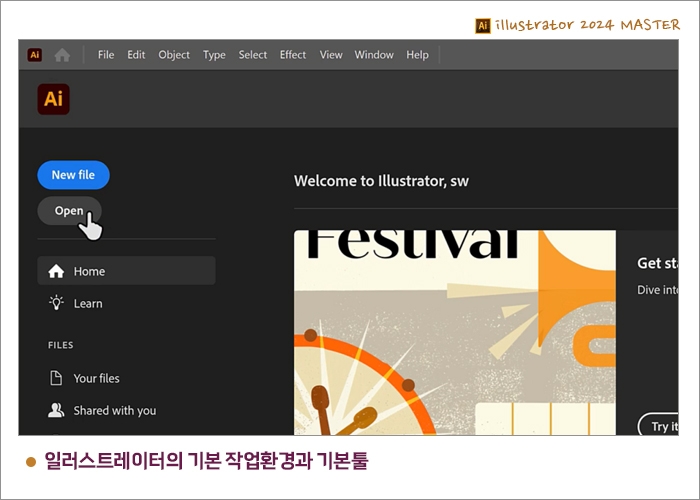Create a document with New file button
700x500 pixels.
pos(73,175)
